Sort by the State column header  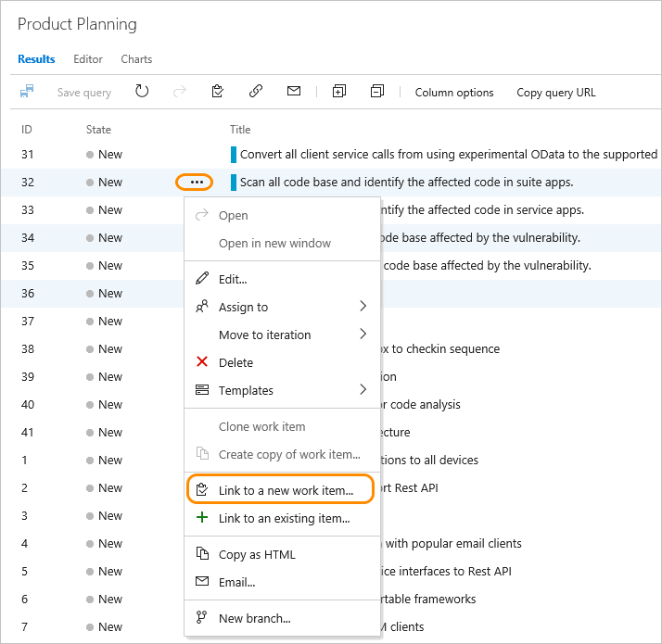(x=98, y=130)
